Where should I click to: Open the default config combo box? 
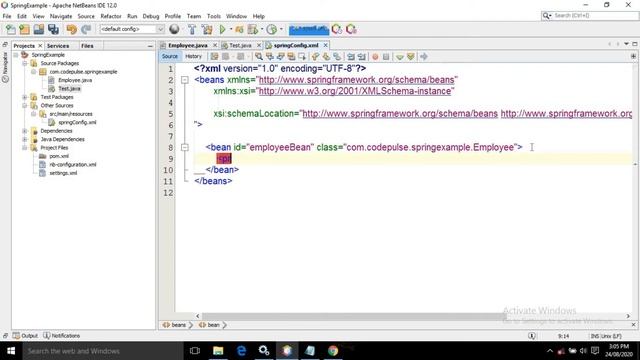131,29
